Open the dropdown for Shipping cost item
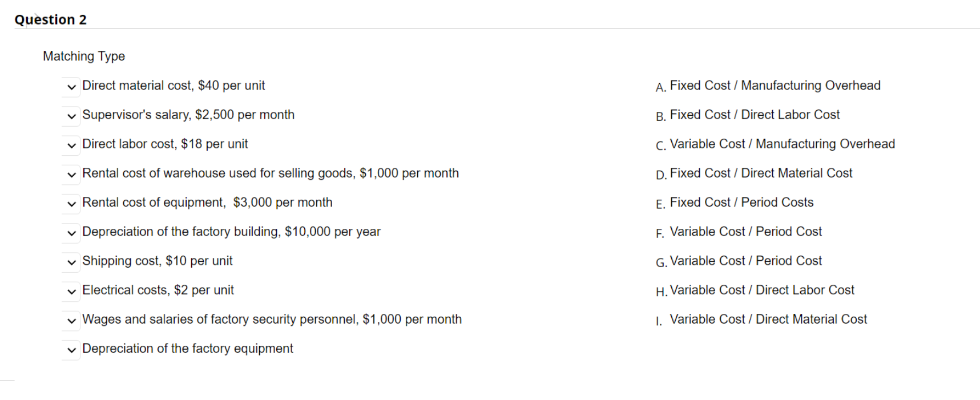Image resolution: width=980 pixels, height=400 pixels. (71, 262)
